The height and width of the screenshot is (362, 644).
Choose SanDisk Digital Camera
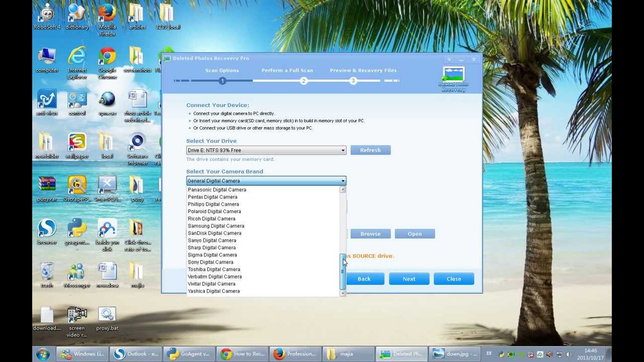click(x=263, y=233)
